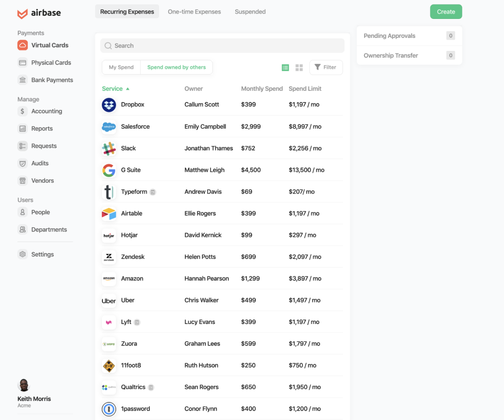This screenshot has width=504, height=420.
Task: Sort by Service column arrow
Action: click(x=128, y=89)
